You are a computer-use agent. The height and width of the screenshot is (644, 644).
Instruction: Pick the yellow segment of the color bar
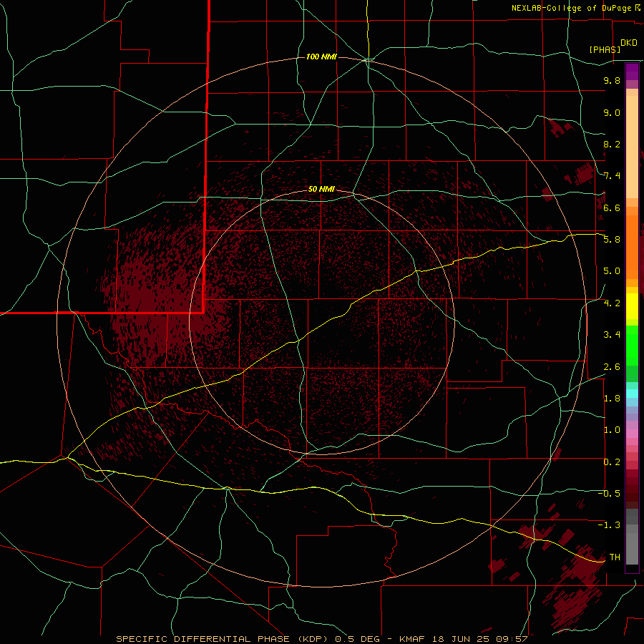pos(632,306)
